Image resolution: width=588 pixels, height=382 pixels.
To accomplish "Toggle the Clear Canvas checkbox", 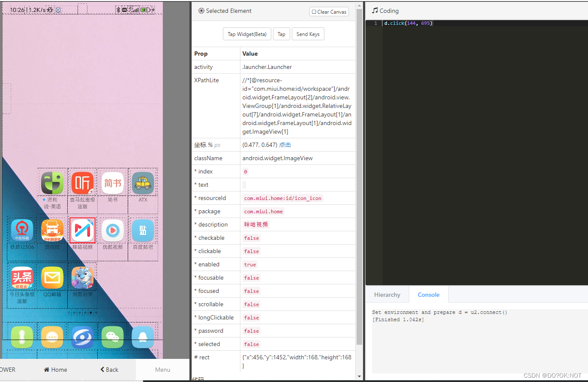I will coord(314,12).
